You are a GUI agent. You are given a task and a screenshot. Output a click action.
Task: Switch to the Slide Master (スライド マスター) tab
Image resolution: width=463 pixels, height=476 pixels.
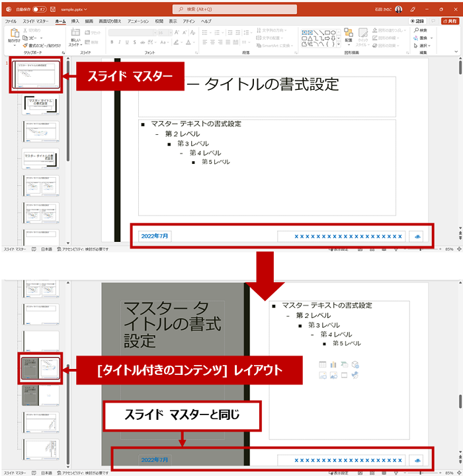coord(38,21)
